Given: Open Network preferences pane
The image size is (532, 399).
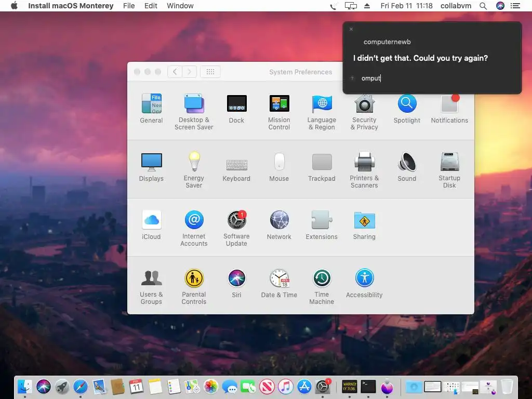Looking at the screenshot, I should 279,225.
